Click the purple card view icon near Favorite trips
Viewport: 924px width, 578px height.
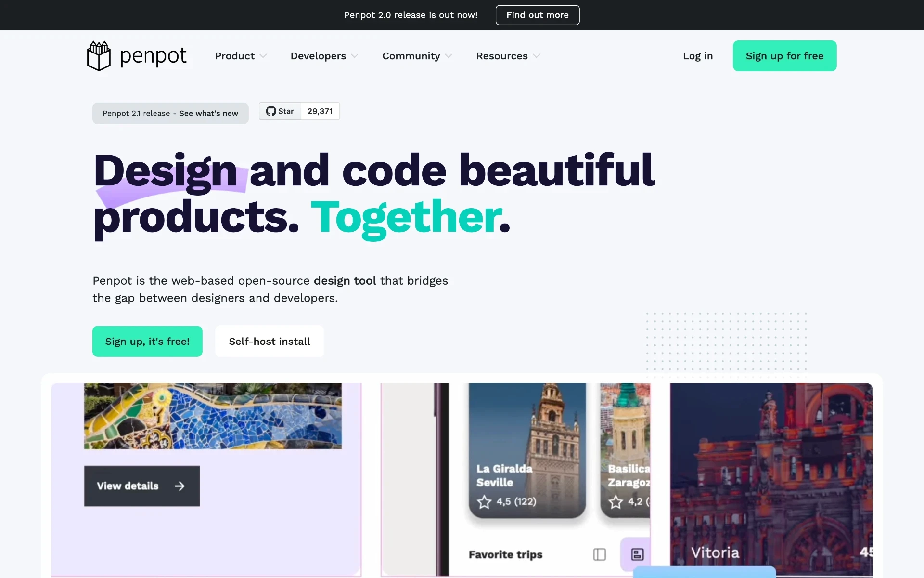637,554
